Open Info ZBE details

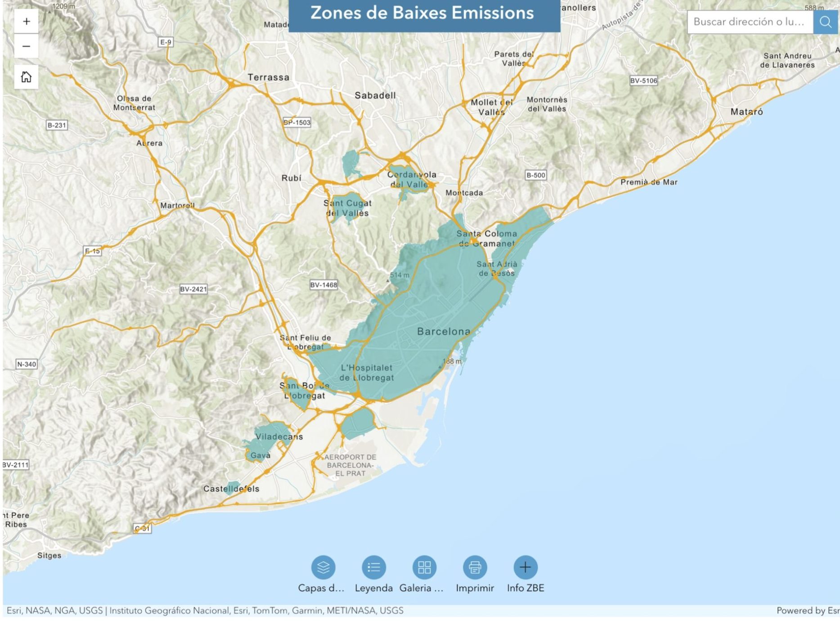click(525, 567)
